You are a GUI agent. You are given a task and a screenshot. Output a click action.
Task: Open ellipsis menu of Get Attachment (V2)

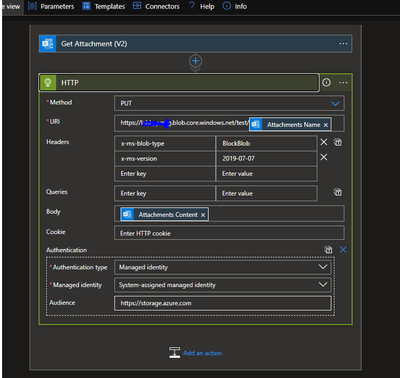(343, 44)
